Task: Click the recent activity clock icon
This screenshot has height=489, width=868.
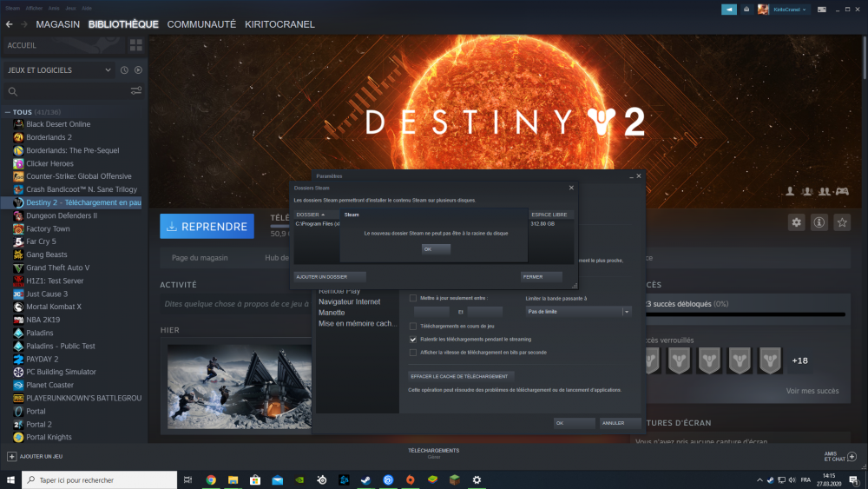Action: 124,70
